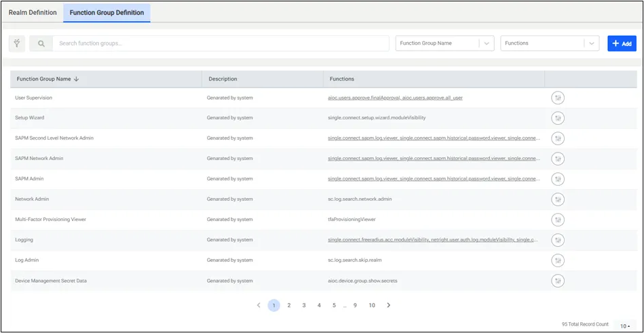
Task: Select 'Network Admin' name cell
Action: [x=32, y=199]
